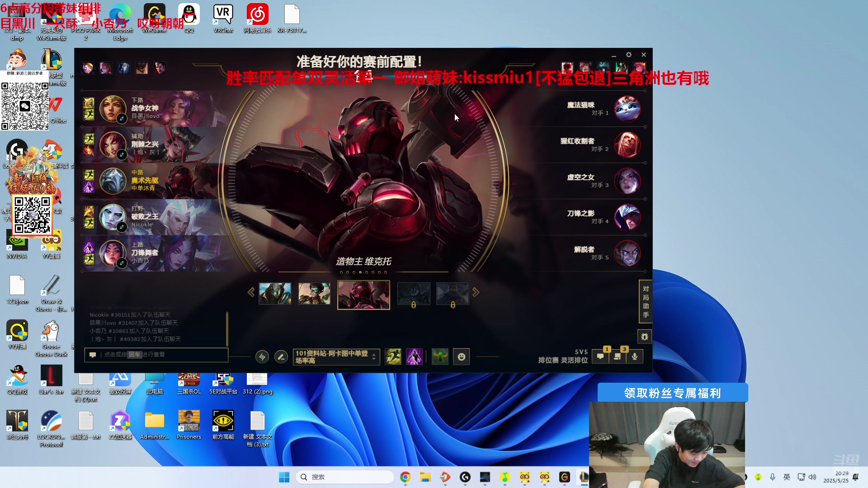
Task: Click the last skin pagination dot
Action: [x=386, y=272]
